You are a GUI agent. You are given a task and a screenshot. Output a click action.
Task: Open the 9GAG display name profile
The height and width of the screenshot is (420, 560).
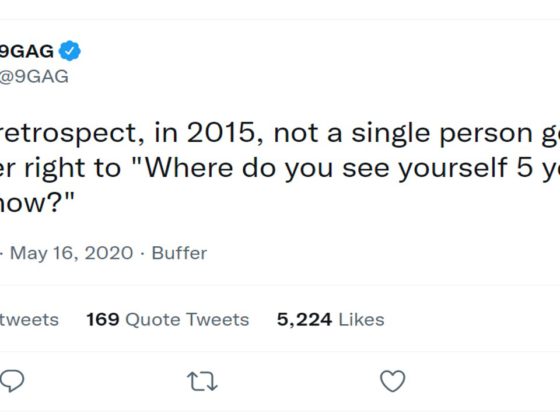coord(27,51)
